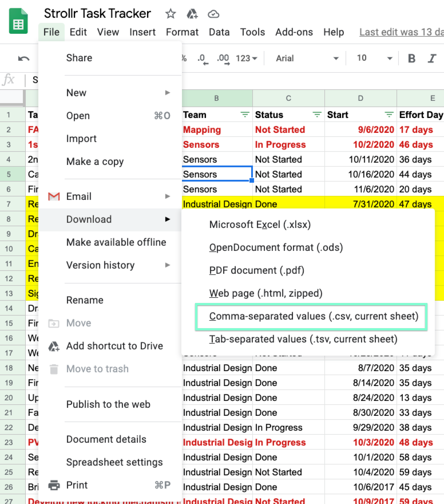Open the font size 10 dropdown

point(375,58)
